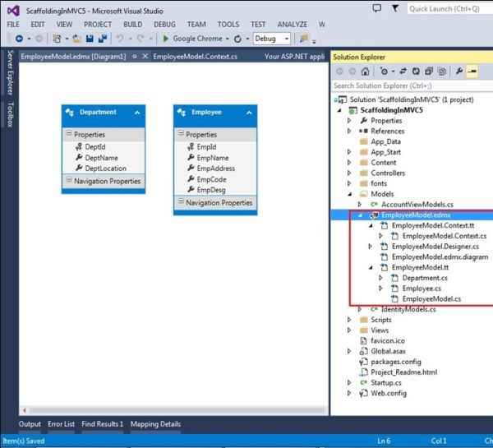
Task: Collapse Properties section of Employee entity
Action: (181, 133)
